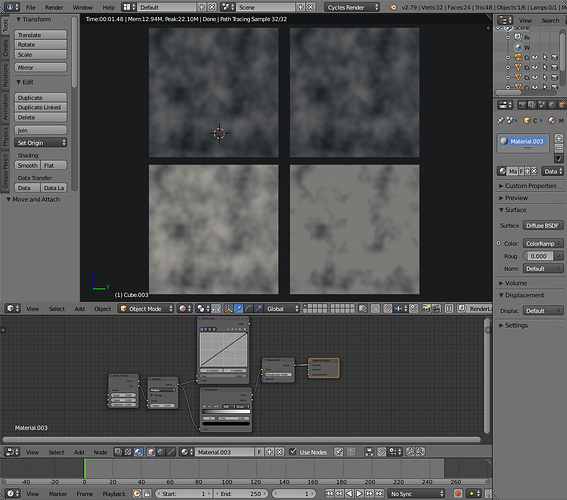The image size is (567, 500).
Task: Open the Global orientation dropdown
Action: (282, 308)
